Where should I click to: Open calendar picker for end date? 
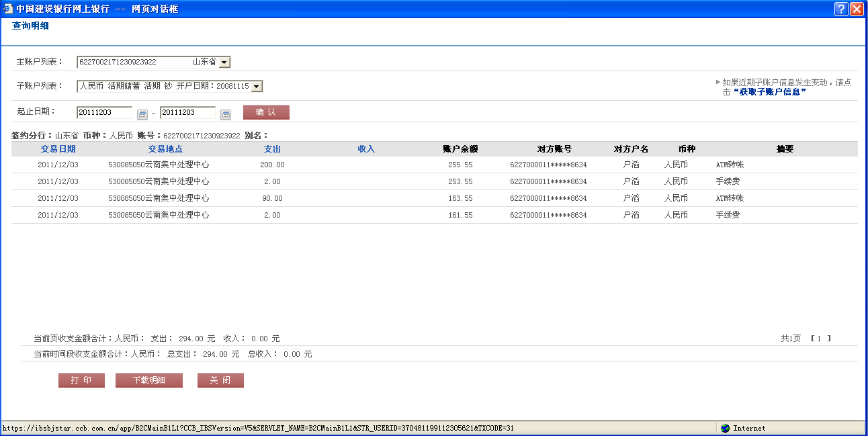(x=226, y=114)
